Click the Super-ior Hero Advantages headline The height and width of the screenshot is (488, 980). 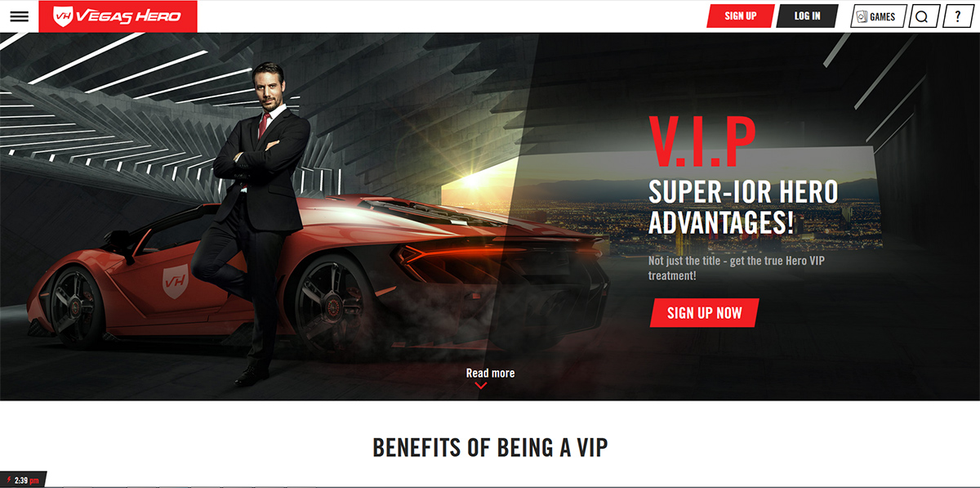pos(743,207)
